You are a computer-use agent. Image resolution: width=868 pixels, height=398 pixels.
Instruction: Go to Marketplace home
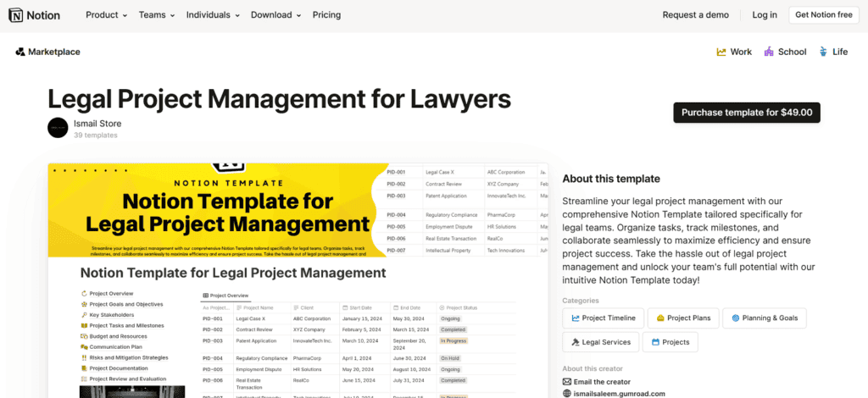[48, 52]
